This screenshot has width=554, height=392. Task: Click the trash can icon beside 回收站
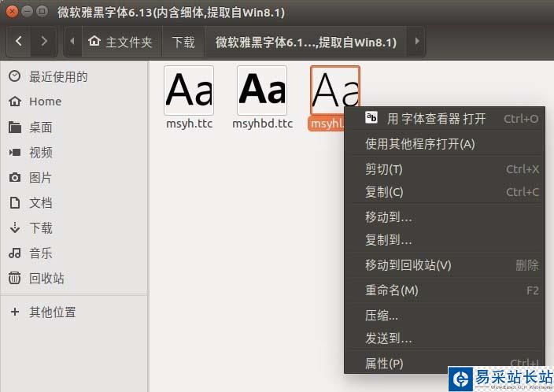coord(14,278)
